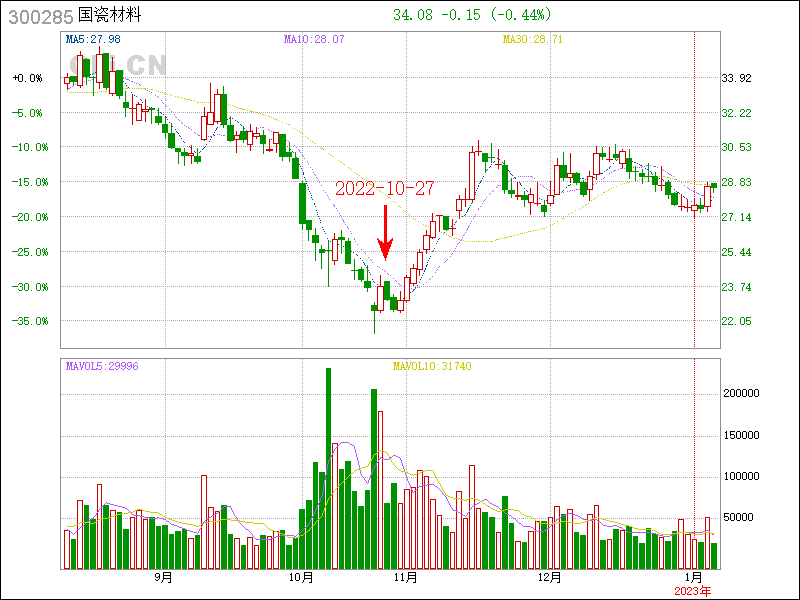The height and width of the screenshot is (600, 800).
Task: Click the MAVOL10:31740 volume label
Action: pyautogui.click(x=432, y=366)
